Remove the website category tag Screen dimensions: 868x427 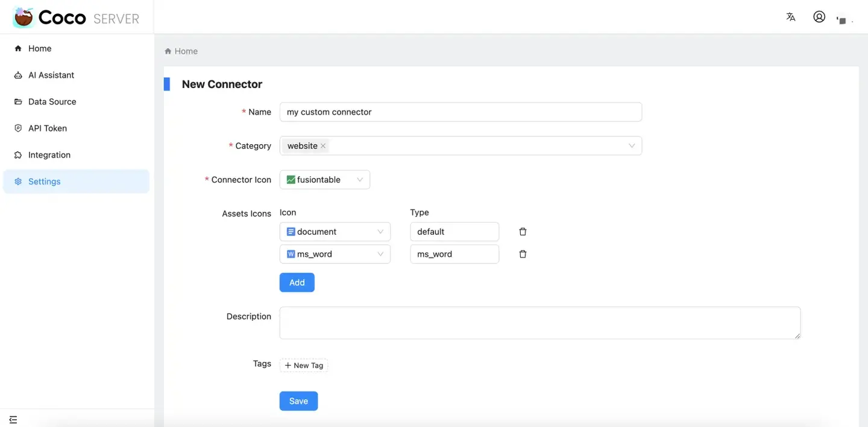coord(323,145)
